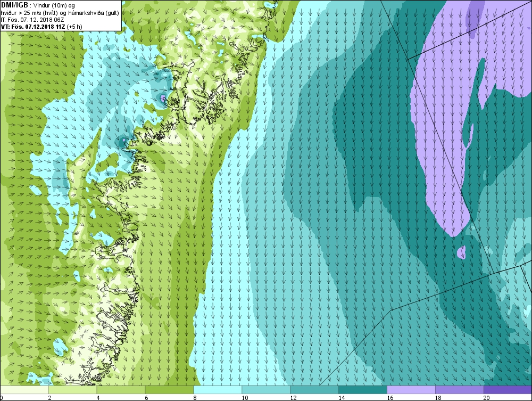
Task: Click the '14' scale label
Action: click(342, 398)
